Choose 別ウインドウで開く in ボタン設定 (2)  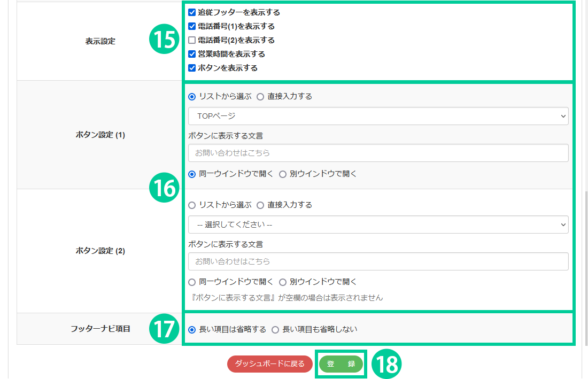[283, 282]
